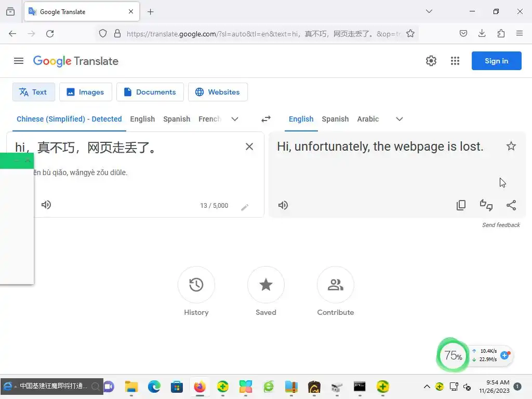This screenshot has width=532, height=399.
Task: Click the Sign in button
Action: [x=496, y=61]
